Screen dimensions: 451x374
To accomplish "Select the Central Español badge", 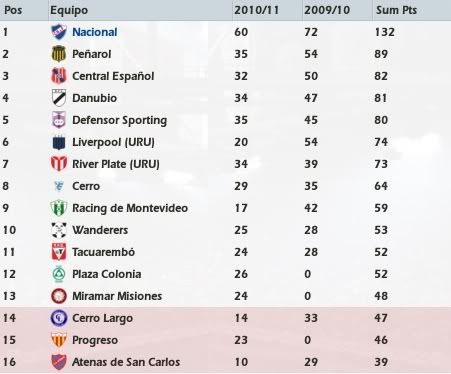I will point(59,76).
